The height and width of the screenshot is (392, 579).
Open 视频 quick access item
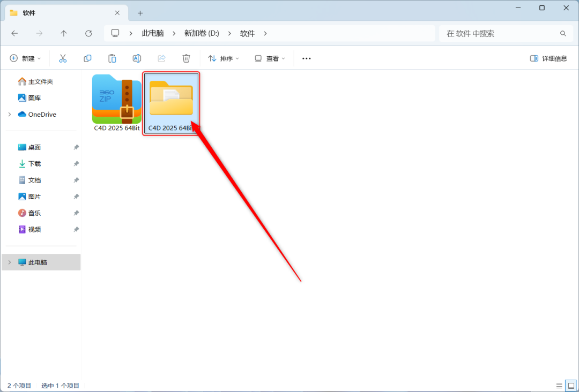tap(29, 229)
